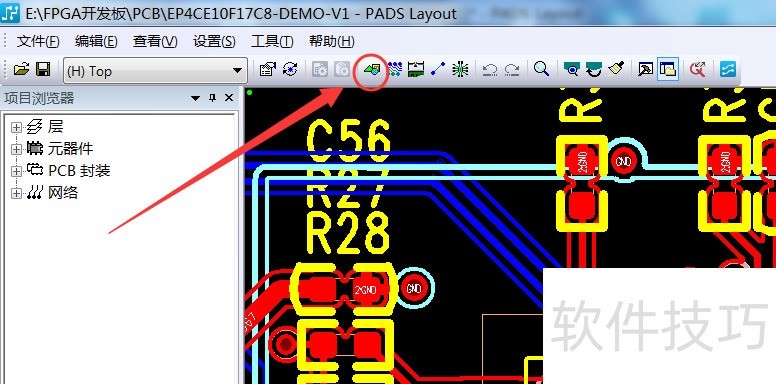
Task: Open the Properties toolbar icon
Action: pyautogui.click(x=267, y=69)
